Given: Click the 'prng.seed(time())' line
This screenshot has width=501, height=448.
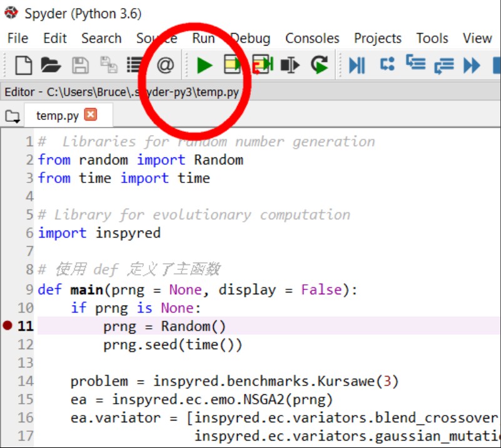Looking at the screenshot, I should coord(173,345).
